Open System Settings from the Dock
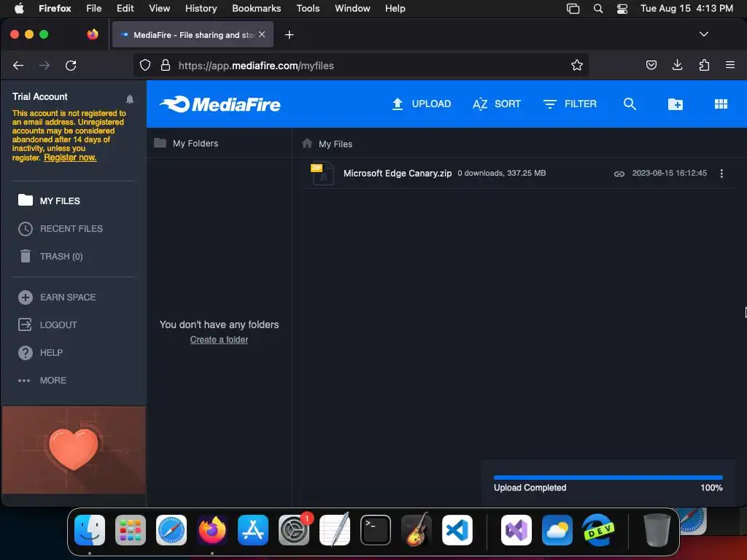This screenshot has height=560, width=747. pyautogui.click(x=294, y=529)
